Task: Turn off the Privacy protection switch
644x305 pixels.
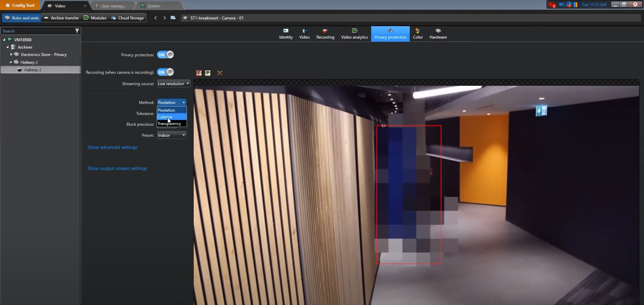Action: 165,55
